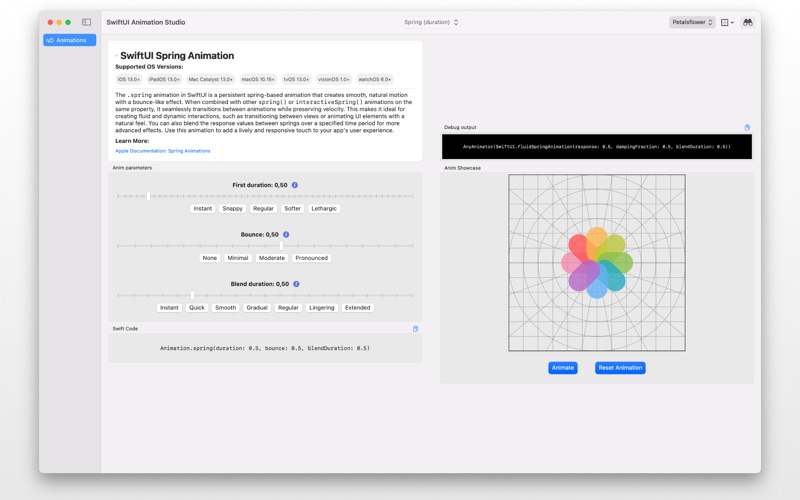
Task: Choose the Regular first duration preset
Action: click(x=263, y=209)
